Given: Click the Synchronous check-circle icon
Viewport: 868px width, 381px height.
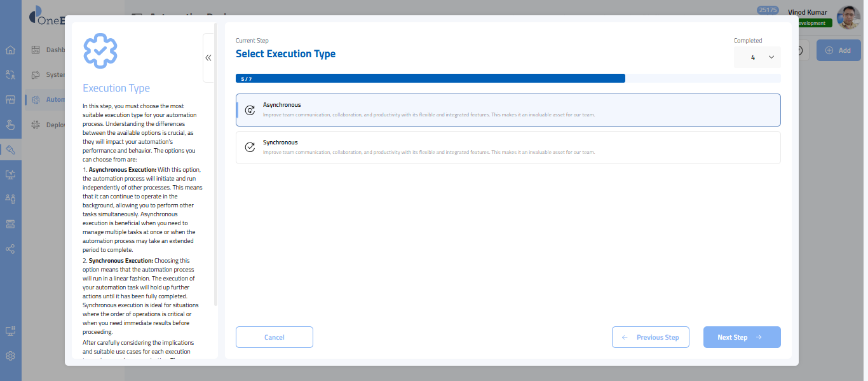Looking at the screenshot, I should pos(250,148).
